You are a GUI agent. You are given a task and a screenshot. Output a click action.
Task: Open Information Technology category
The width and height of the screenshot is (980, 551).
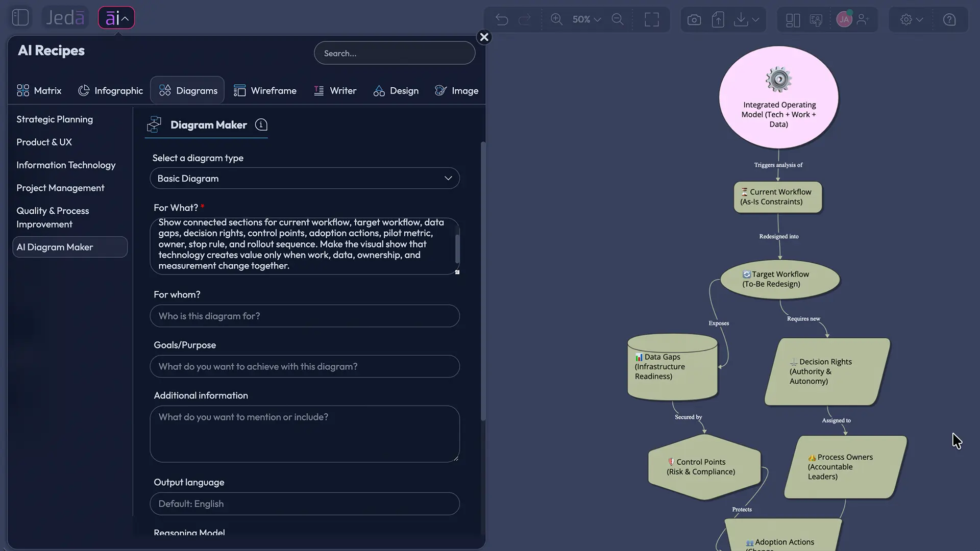click(66, 165)
